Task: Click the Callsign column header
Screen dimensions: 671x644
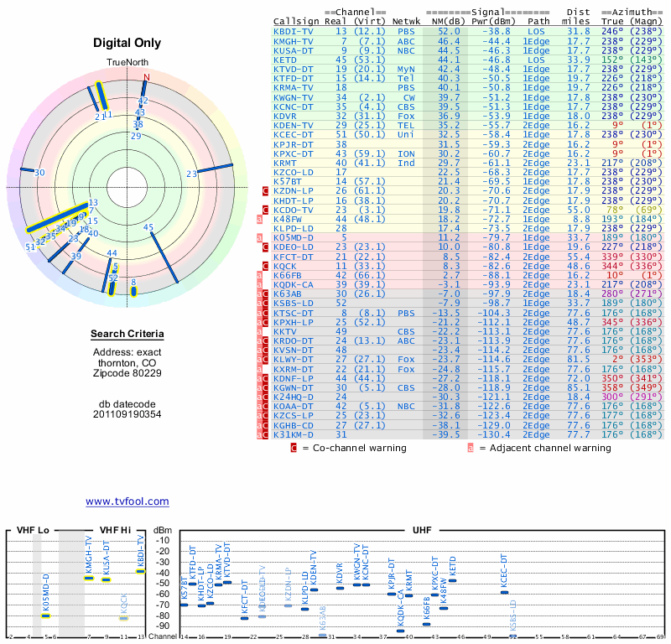Action: click(x=296, y=22)
